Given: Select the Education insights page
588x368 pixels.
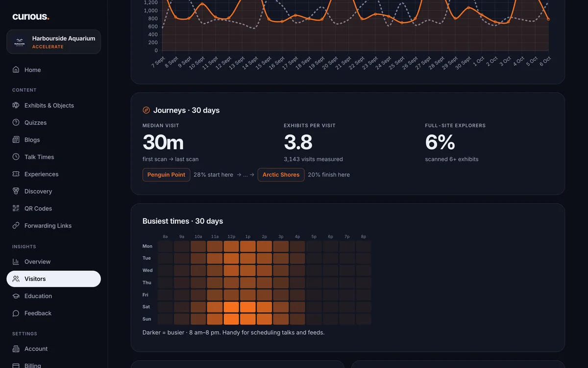Looking at the screenshot, I should (54, 296).
